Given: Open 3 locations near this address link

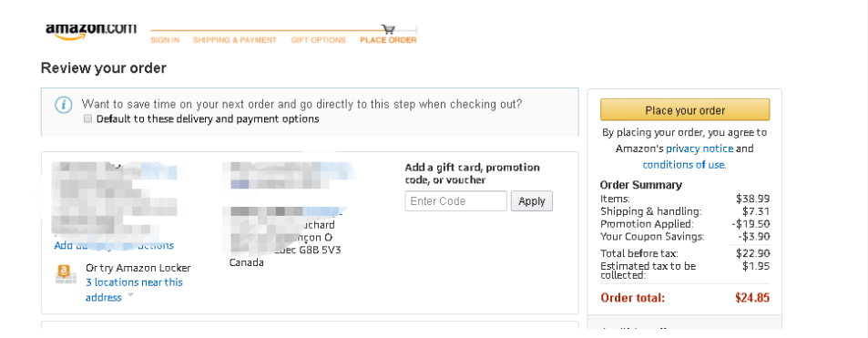Looking at the screenshot, I should (134, 290).
